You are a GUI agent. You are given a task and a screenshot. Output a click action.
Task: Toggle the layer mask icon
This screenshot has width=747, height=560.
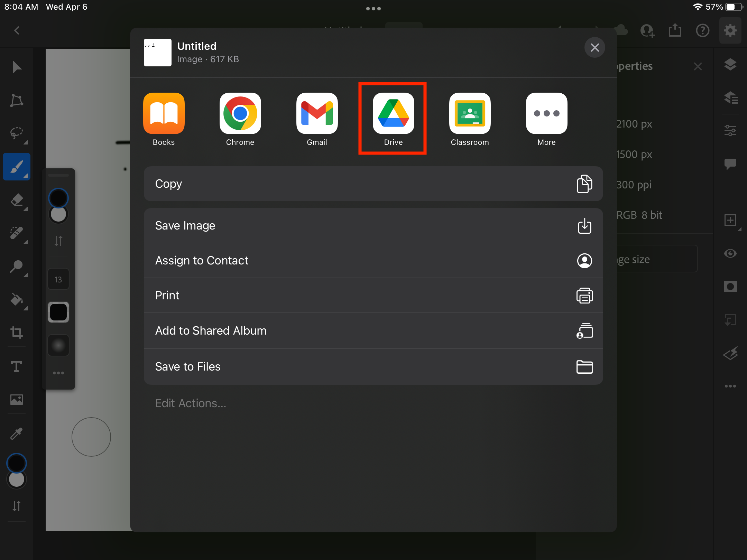pyautogui.click(x=730, y=287)
